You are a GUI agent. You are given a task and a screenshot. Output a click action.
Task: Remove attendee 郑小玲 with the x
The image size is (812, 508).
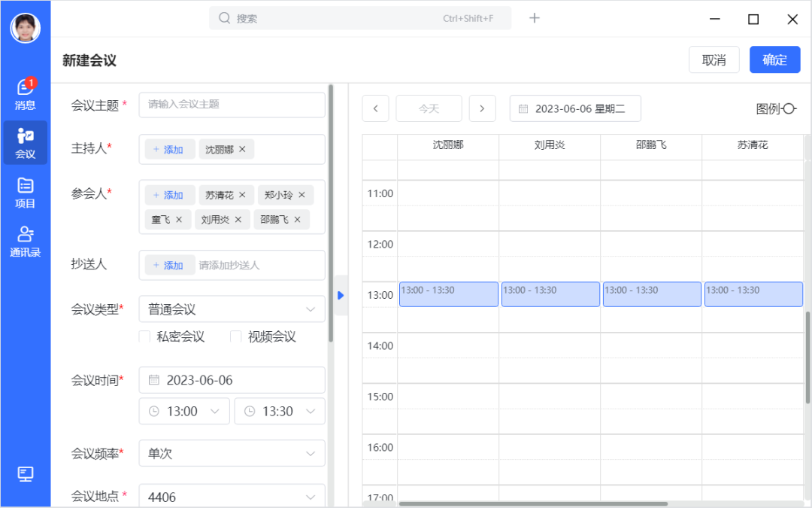302,195
